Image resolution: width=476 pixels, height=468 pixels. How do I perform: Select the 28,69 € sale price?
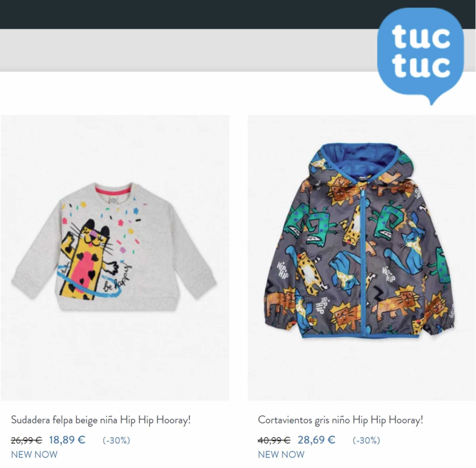point(316,440)
